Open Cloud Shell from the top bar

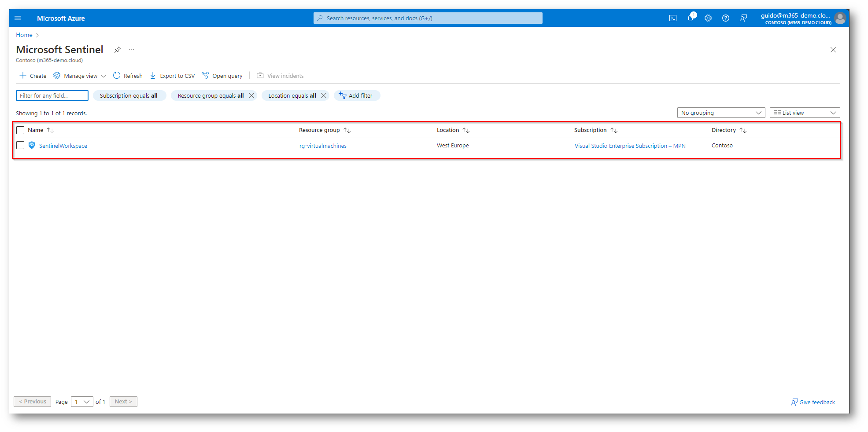tap(673, 18)
